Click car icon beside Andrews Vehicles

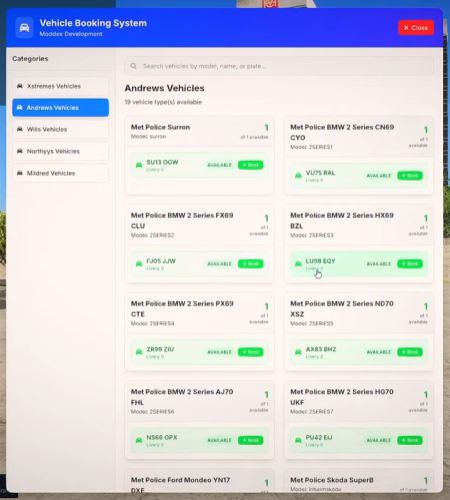click(20, 107)
